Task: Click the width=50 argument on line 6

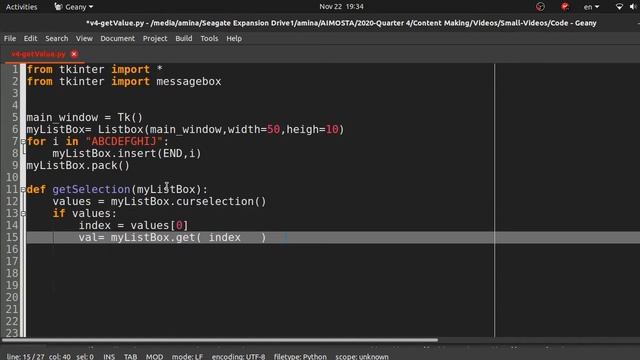Action: pyautogui.click(x=253, y=129)
